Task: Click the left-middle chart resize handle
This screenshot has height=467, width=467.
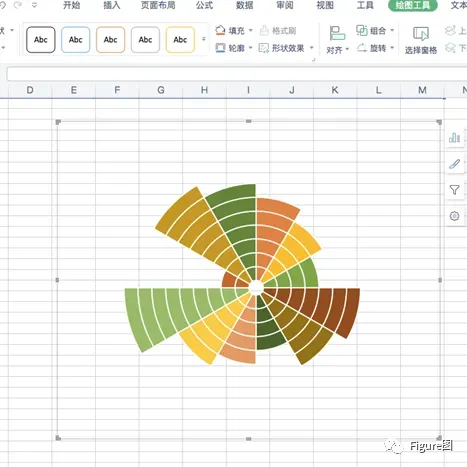Action: 57,280
